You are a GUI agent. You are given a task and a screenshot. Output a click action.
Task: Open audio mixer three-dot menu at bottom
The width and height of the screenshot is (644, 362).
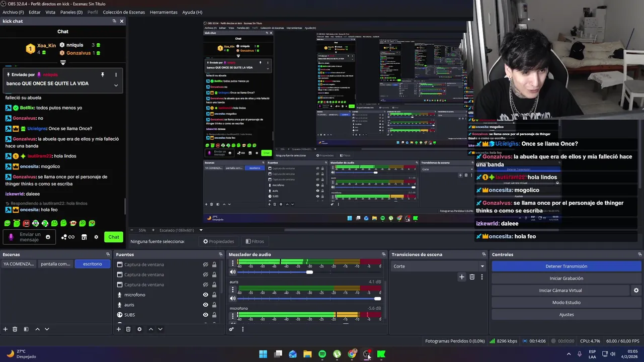point(243,329)
